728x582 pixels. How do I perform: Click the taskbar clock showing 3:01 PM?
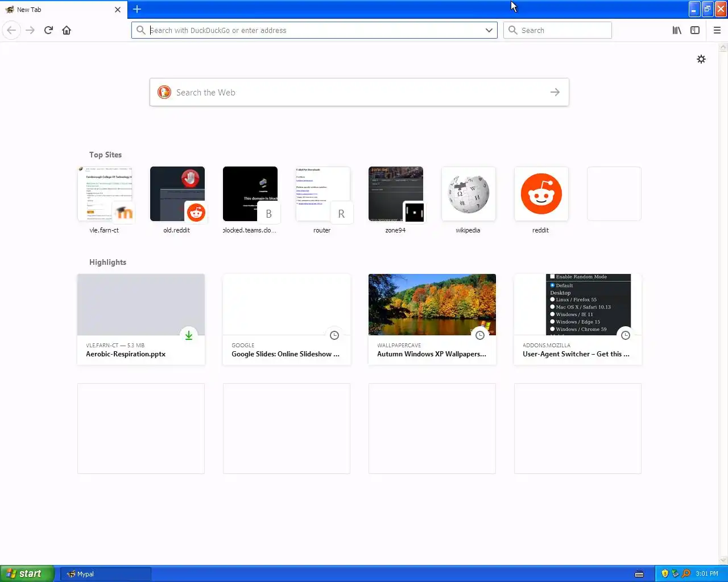point(707,574)
